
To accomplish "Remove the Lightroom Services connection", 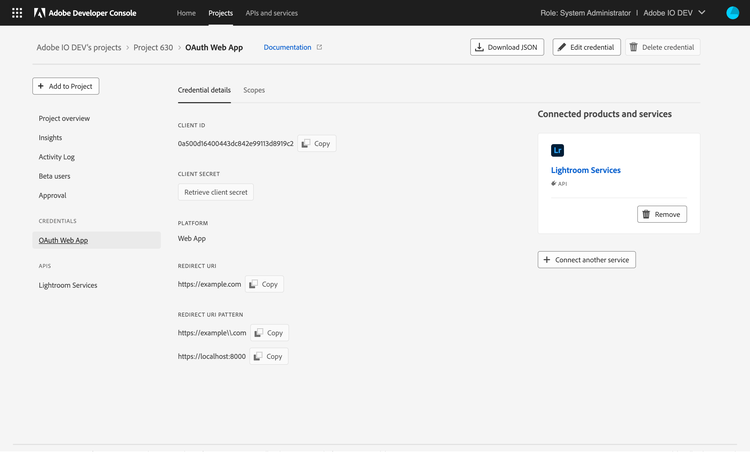I will [x=662, y=214].
